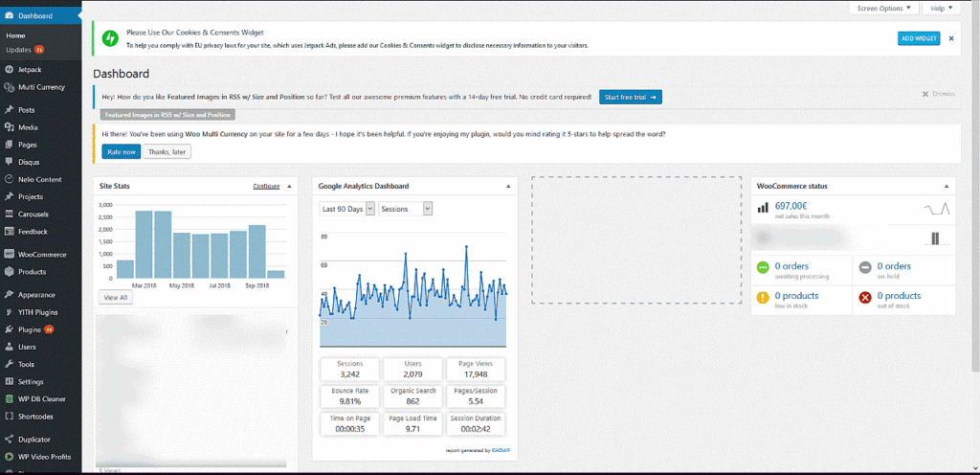Image resolution: width=980 pixels, height=475 pixels.
Task: Click the Carousels icon
Action: point(9,214)
